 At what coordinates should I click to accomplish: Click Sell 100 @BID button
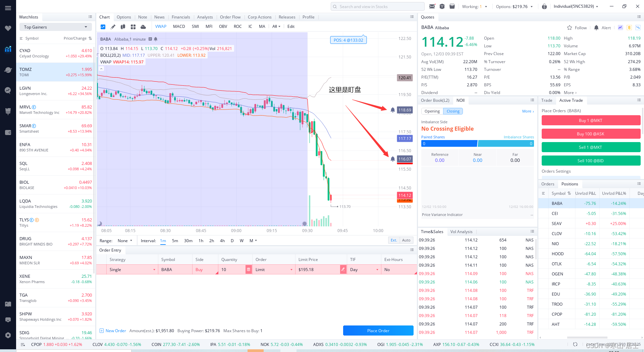coord(591,161)
